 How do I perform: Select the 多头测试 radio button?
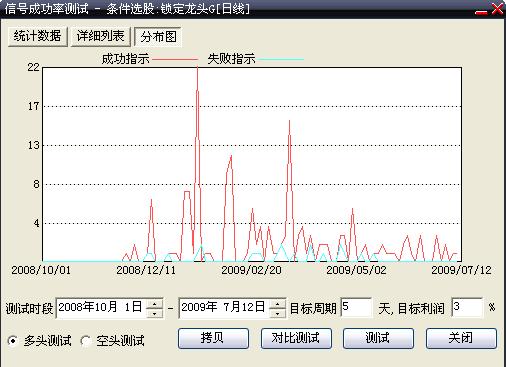[13, 341]
